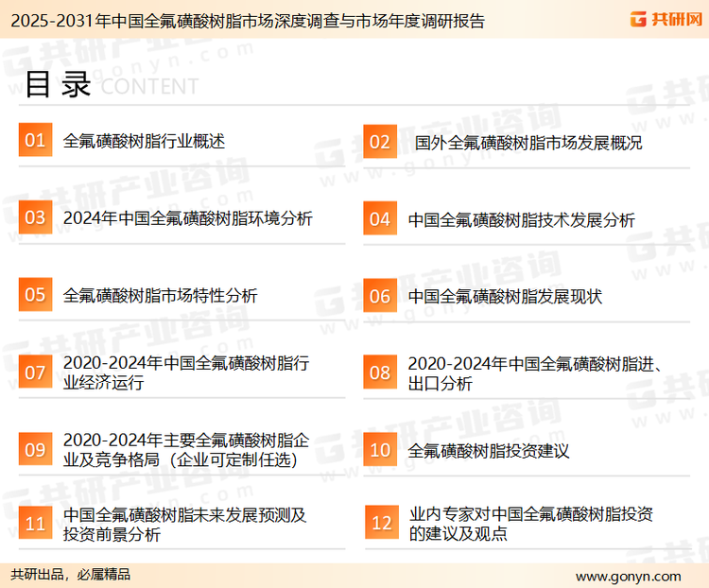Open chapter 全氟磺酸树脂市场特性分析
The height and width of the screenshot is (588, 709).
point(160,296)
